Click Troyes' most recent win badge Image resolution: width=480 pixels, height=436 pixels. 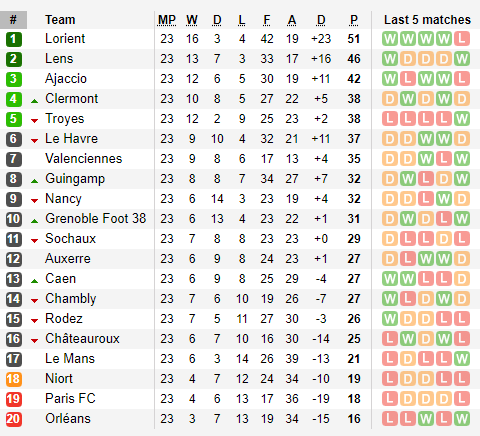[462, 119]
